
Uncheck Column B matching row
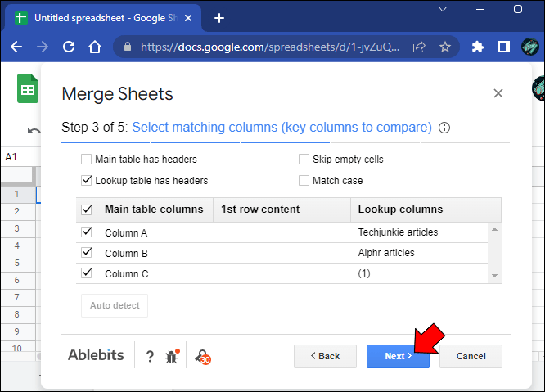tap(86, 252)
